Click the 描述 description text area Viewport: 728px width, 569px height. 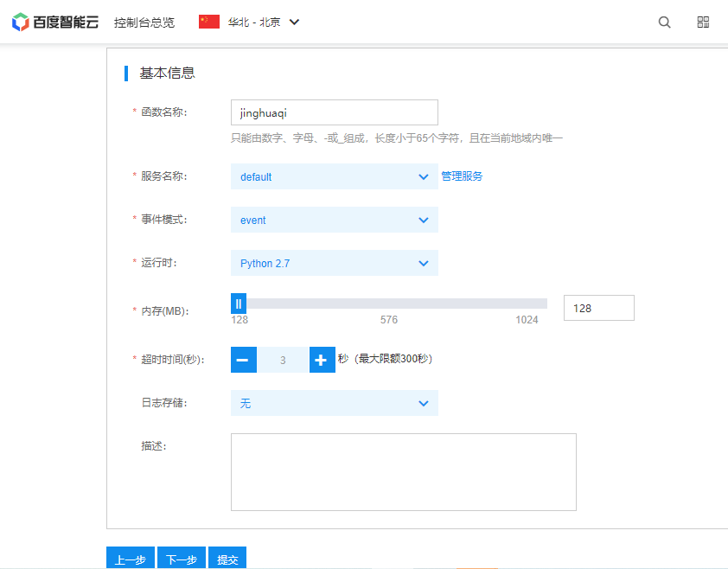click(x=404, y=472)
